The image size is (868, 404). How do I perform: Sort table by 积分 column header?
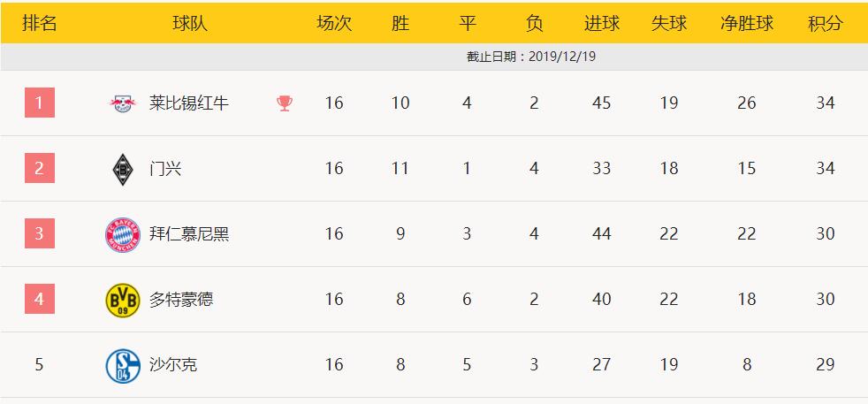point(825,23)
